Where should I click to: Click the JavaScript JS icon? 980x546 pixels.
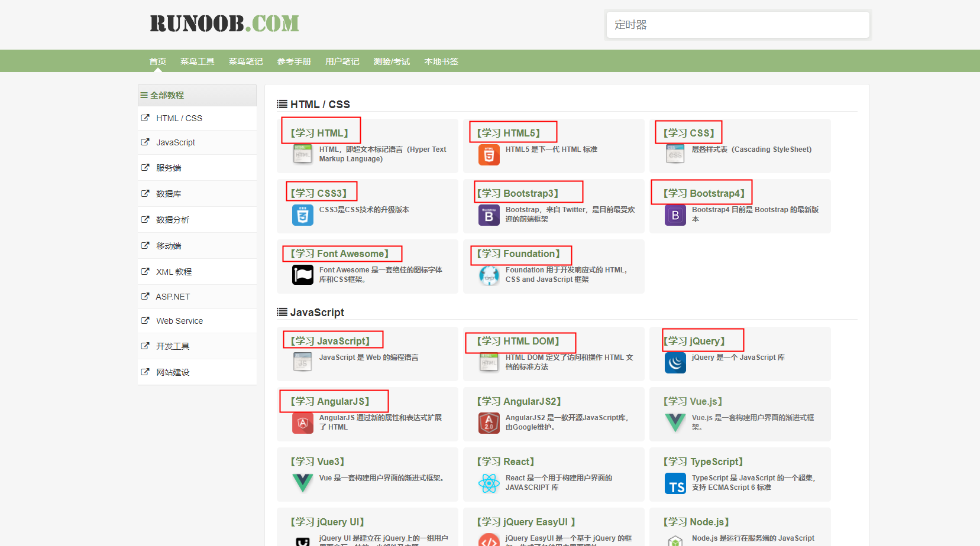pyautogui.click(x=302, y=363)
